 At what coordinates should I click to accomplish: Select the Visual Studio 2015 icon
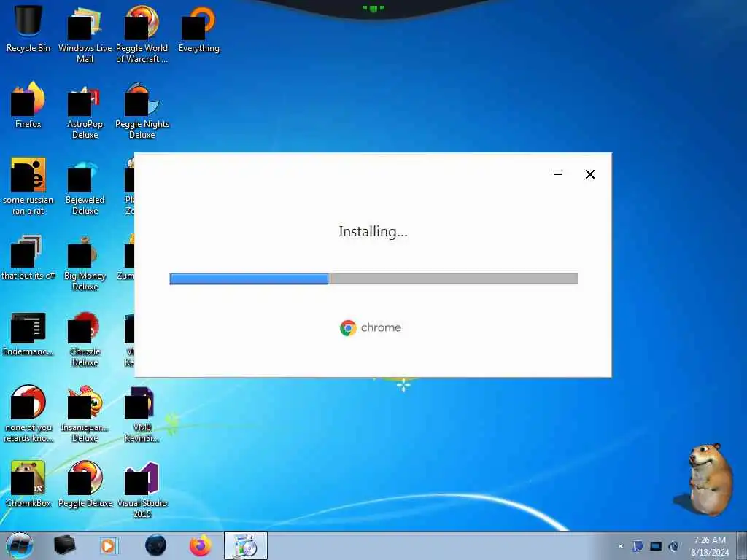(142, 489)
